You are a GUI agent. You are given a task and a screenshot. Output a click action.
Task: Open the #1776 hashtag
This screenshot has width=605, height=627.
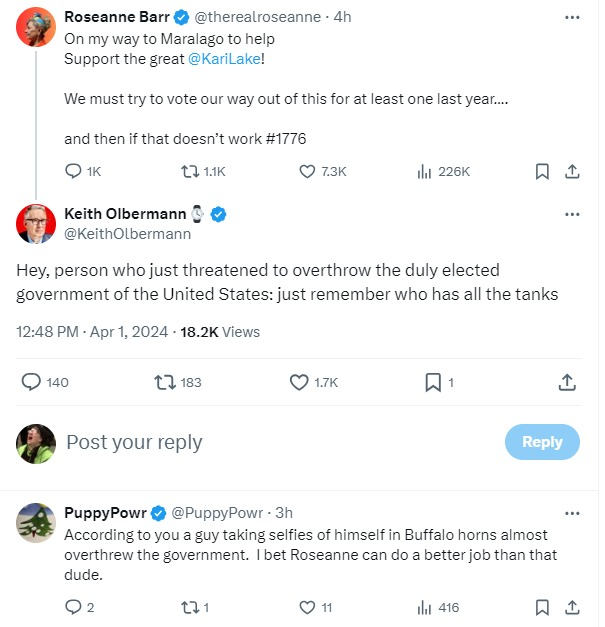286,137
